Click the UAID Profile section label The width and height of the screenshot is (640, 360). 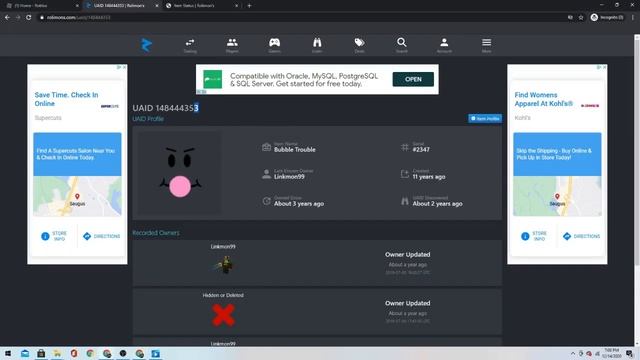(x=148, y=119)
